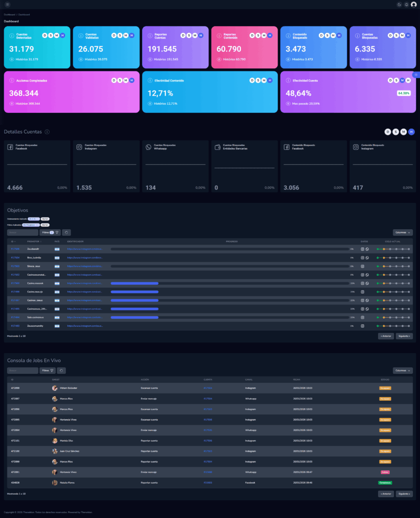Open Instagram link for Zeusbendit row

pyautogui.click(x=85, y=249)
